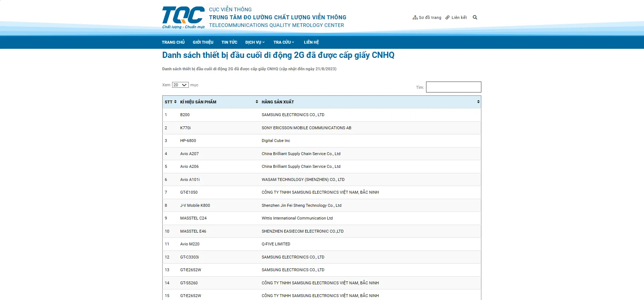Open TIN TỨC menu item

click(x=229, y=42)
